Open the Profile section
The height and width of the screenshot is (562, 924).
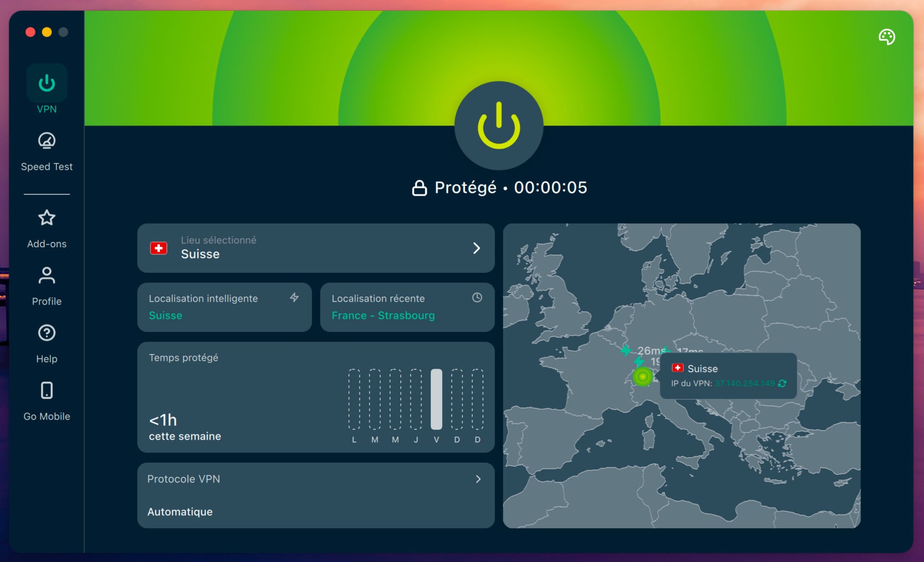point(46,285)
